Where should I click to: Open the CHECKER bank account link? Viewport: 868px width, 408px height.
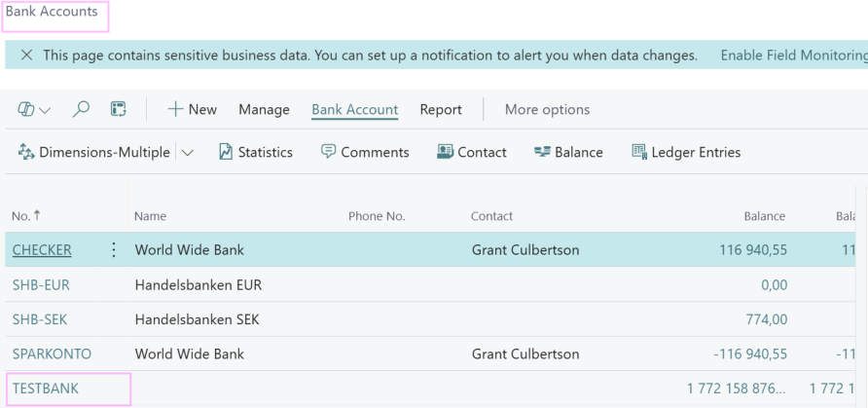[x=42, y=249]
